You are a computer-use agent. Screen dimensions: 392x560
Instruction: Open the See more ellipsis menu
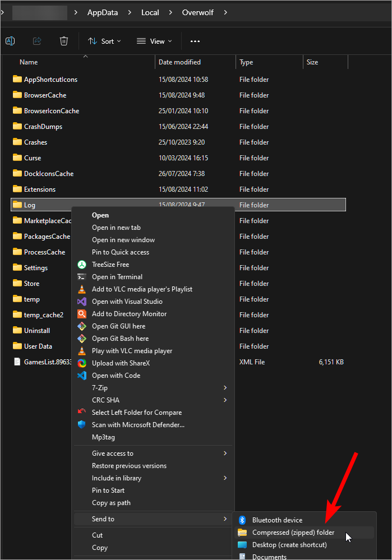click(x=195, y=41)
